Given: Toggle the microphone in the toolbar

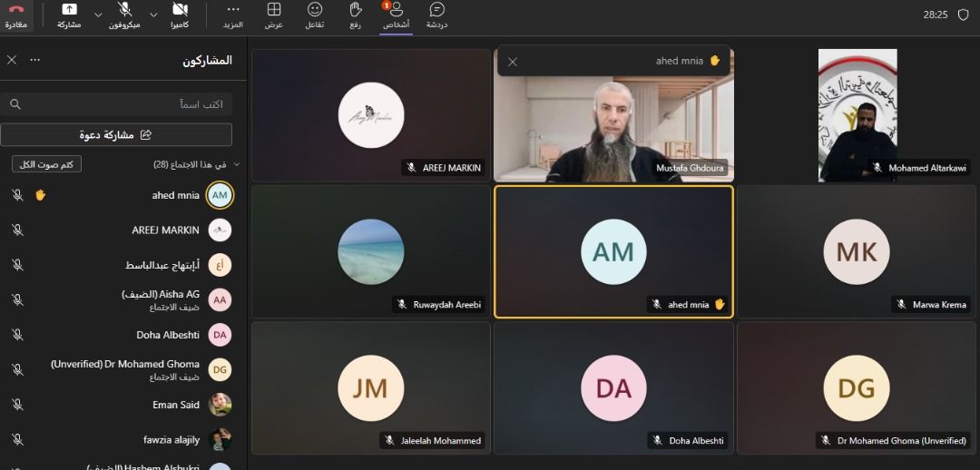Looking at the screenshot, I should (124, 15).
